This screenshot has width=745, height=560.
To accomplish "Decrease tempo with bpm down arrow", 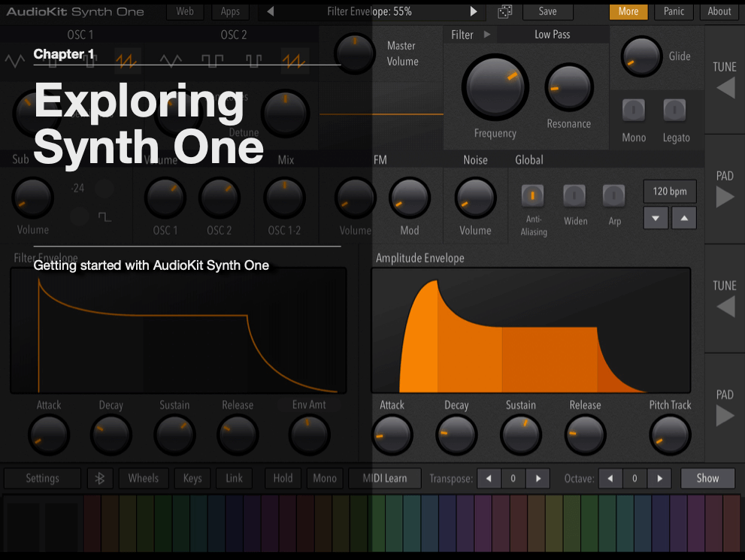I will [x=656, y=218].
